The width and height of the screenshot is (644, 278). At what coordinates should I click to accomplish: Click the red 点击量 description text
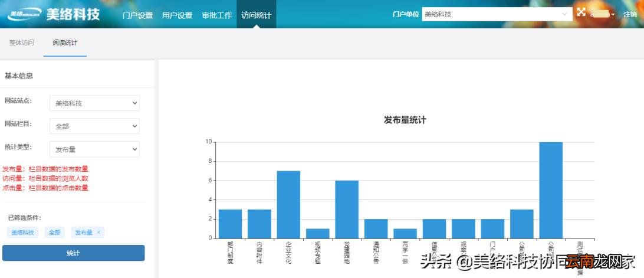coord(45,188)
